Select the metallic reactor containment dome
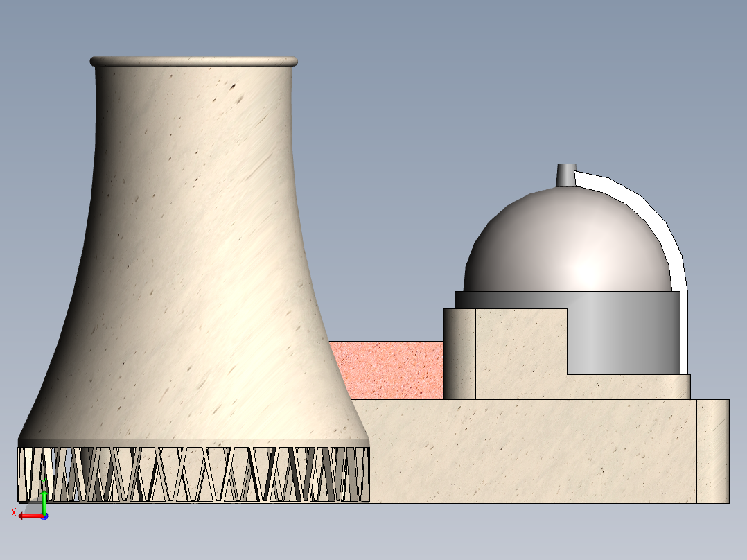 click(x=568, y=240)
